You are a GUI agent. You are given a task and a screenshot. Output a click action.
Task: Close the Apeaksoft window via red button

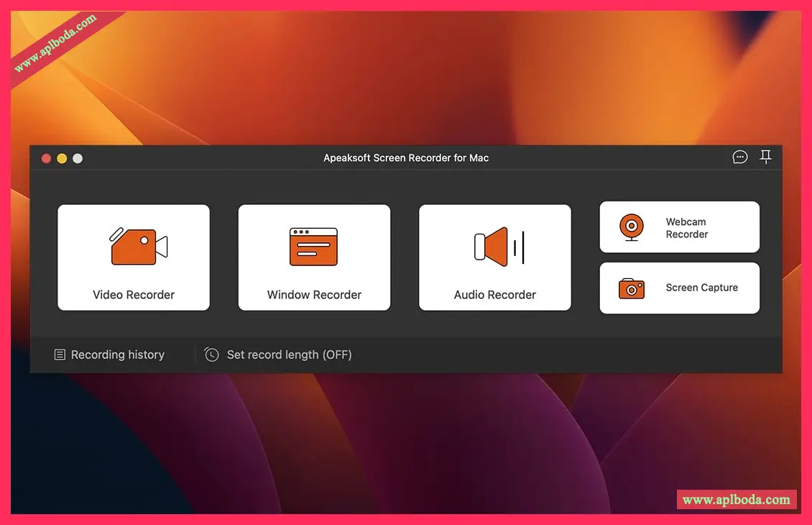(x=46, y=158)
